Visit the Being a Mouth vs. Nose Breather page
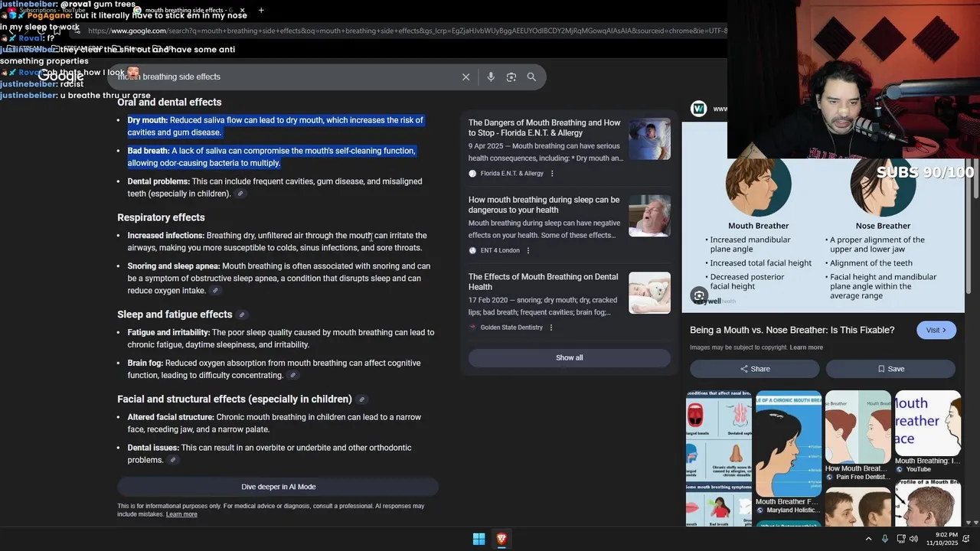The width and height of the screenshot is (980, 551). pyautogui.click(x=936, y=330)
